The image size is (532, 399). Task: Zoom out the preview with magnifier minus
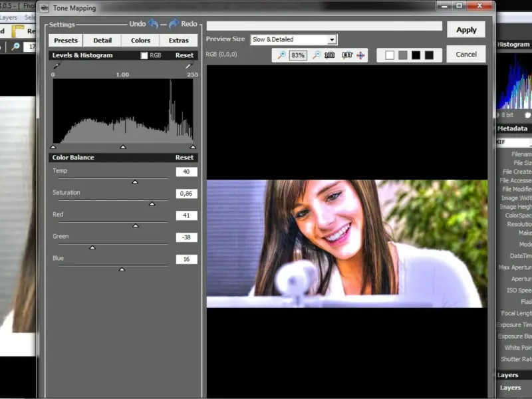pyautogui.click(x=317, y=55)
